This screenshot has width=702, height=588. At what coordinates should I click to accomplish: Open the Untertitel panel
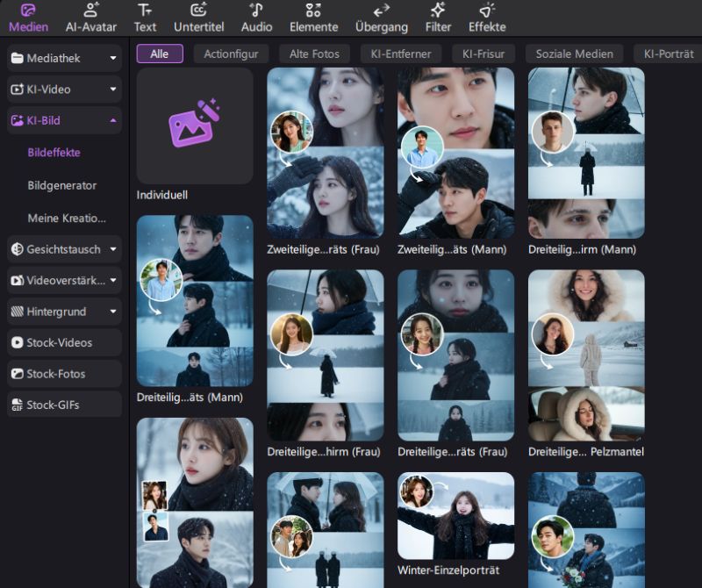198,11
